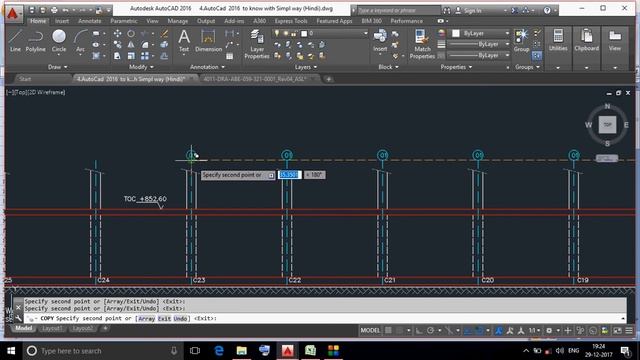Toggle object snap in status bar
The height and width of the screenshot is (360, 640).
click(x=480, y=330)
